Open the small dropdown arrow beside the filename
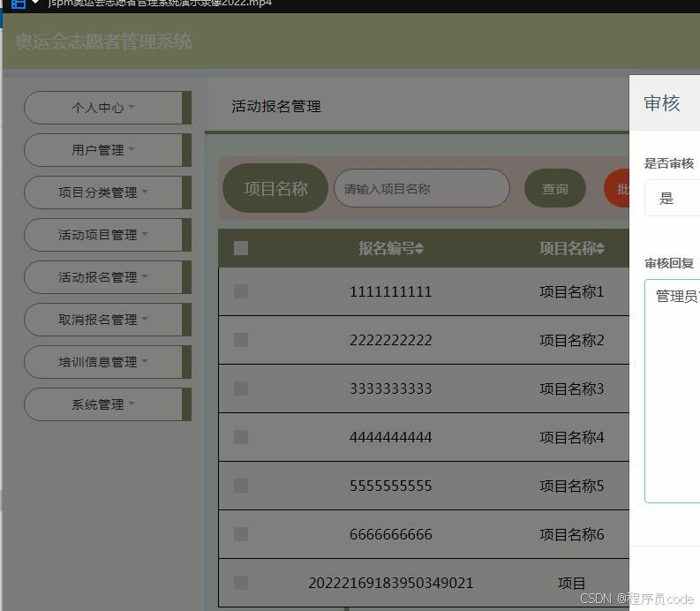 (35, 3)
